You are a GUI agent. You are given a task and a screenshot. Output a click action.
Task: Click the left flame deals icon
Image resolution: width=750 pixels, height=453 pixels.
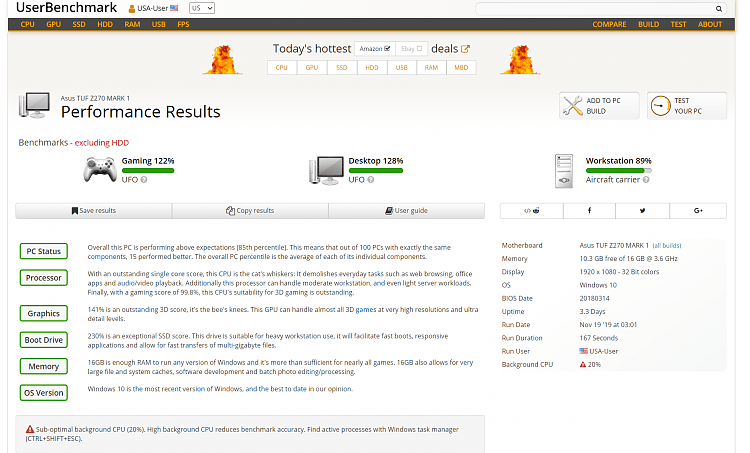click(x=222, y=60)
